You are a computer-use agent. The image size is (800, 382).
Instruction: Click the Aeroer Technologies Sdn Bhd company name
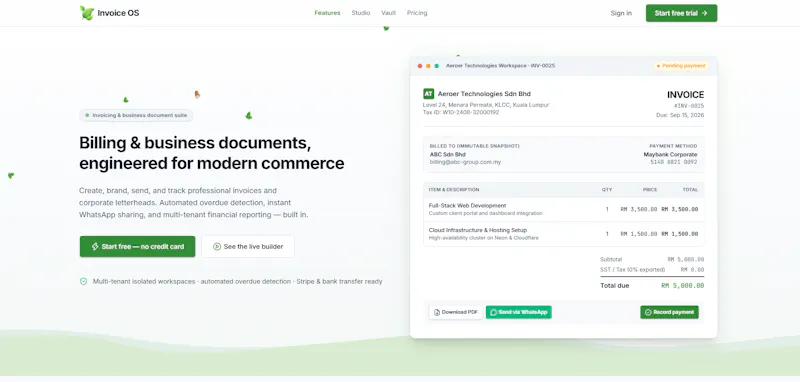point(484,94)
